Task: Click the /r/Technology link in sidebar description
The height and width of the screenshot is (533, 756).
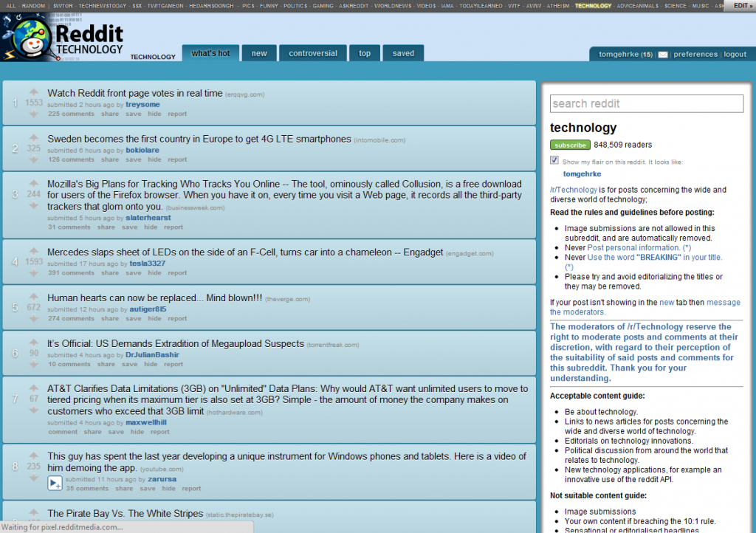Action: (x=573, y=190)
